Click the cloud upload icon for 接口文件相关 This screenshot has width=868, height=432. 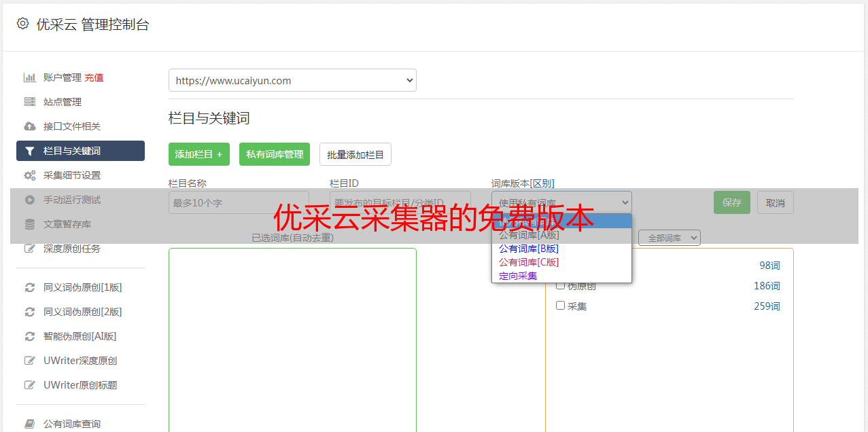point(30,126)
